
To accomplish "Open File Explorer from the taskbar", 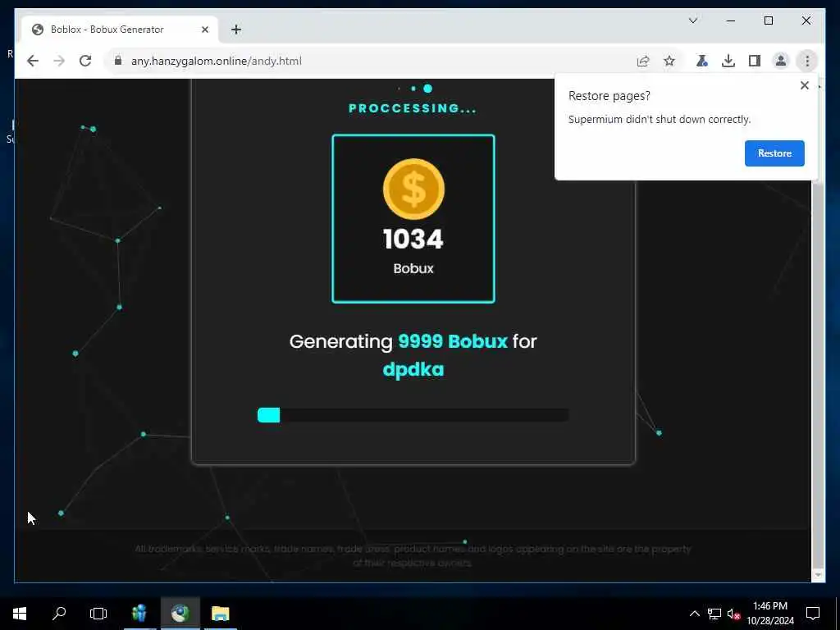I will pyautogui.click(x=220, y=614).
